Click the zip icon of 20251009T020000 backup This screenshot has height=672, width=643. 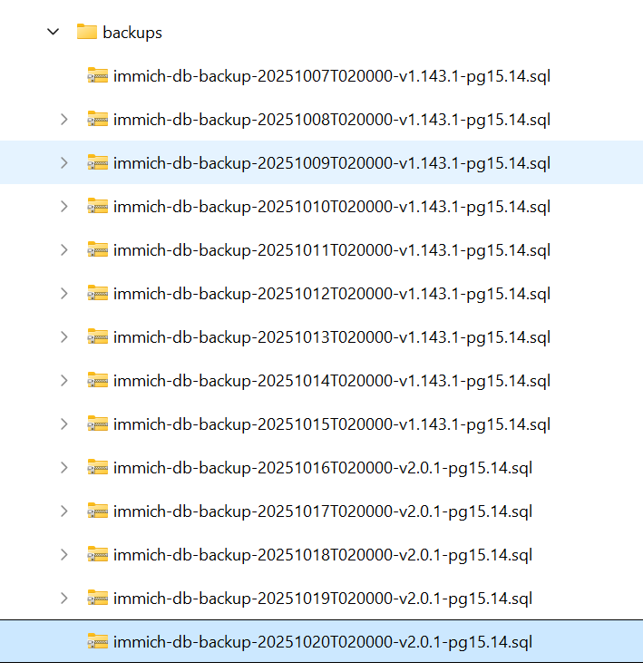(98, 162)
